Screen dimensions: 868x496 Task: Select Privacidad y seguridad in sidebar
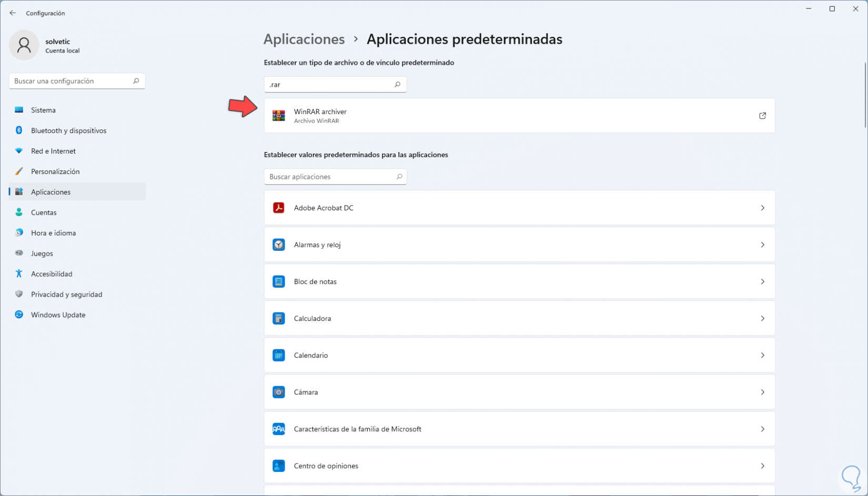tap(66, 295)
